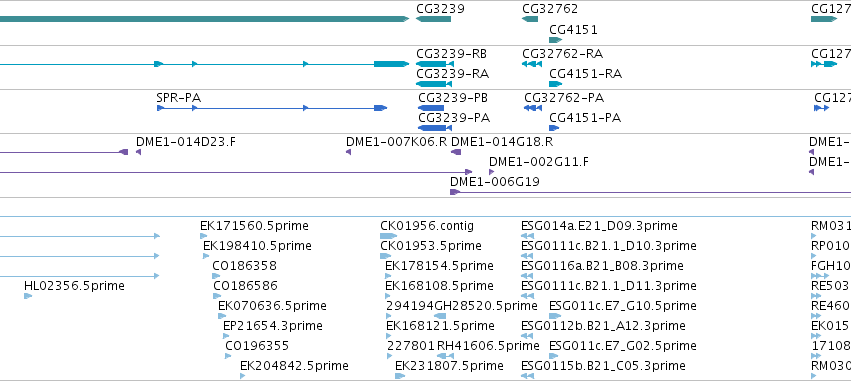Click the RH41606.5prime EST glyph
Screen dimensions: 851x381
tap(446, 356)
